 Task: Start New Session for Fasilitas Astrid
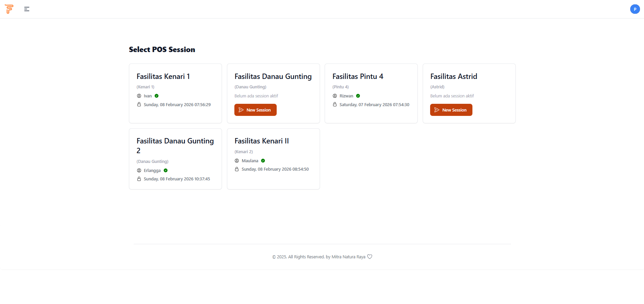point(451,110)
